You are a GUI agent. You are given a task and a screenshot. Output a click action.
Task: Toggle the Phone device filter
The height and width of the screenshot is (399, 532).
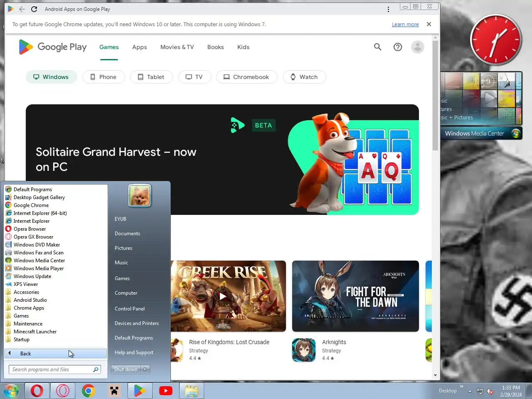point(103,77)
